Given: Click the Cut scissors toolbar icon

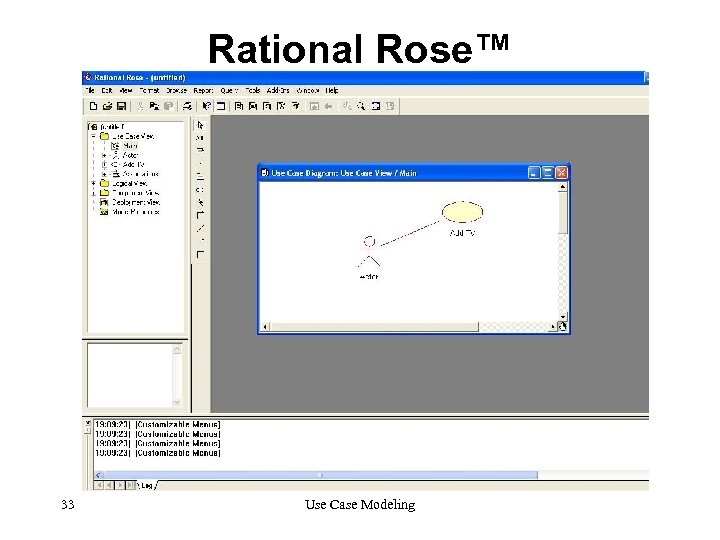Looking at the screenshot, I should point(141,106).
